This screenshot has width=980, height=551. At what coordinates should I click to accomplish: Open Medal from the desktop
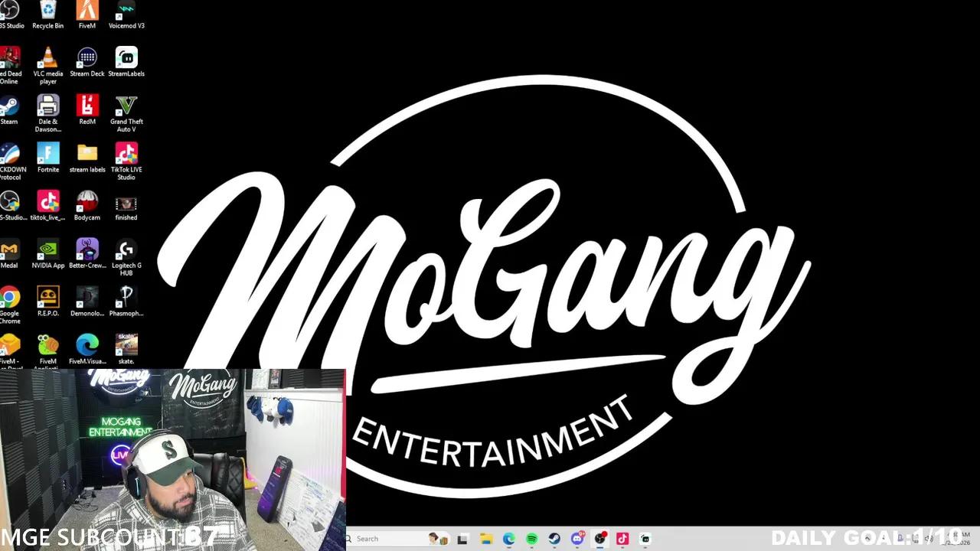pyautogui.click(x=10, y=250)
